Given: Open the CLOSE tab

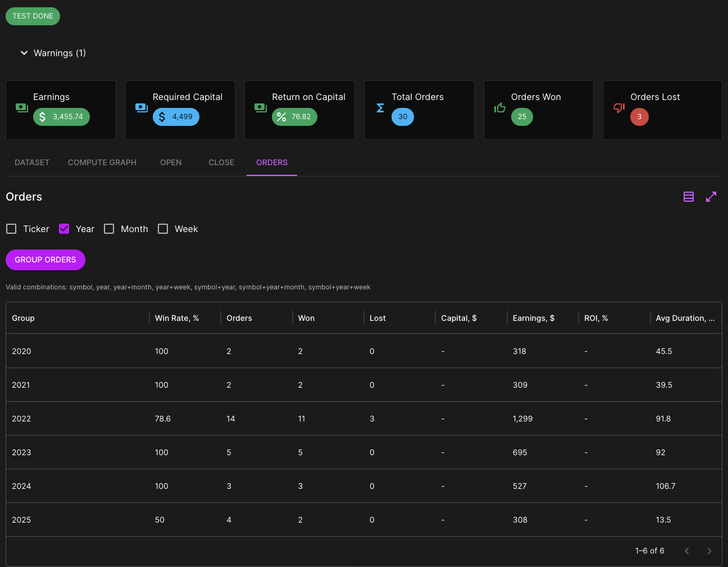Looking at the screenshot, I should pyautogui.click(x=221, y=162).
